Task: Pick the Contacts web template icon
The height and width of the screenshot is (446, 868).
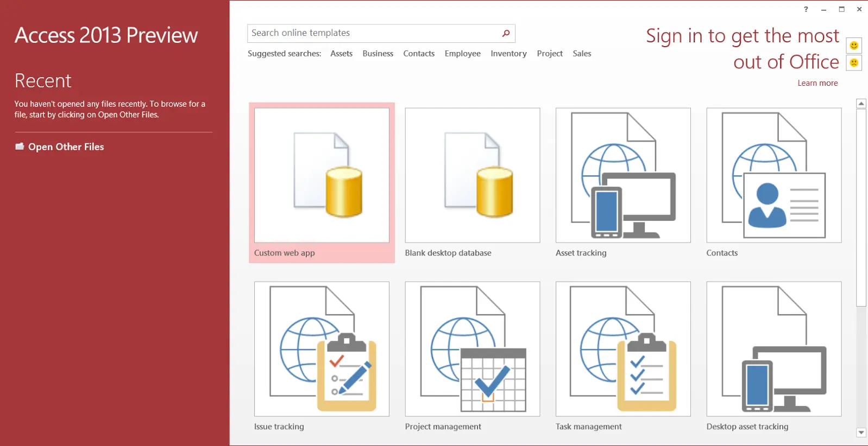Action: [x=773, y=175]
